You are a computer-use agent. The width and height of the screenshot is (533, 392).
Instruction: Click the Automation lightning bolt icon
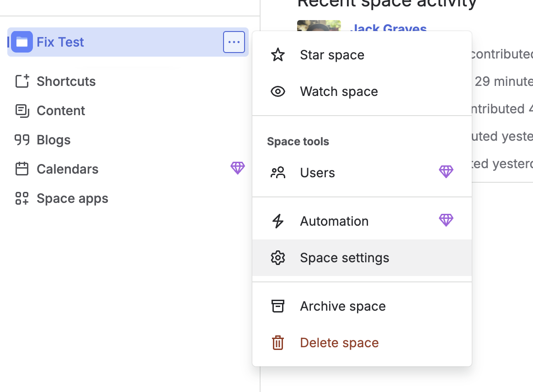coord(278,221)
